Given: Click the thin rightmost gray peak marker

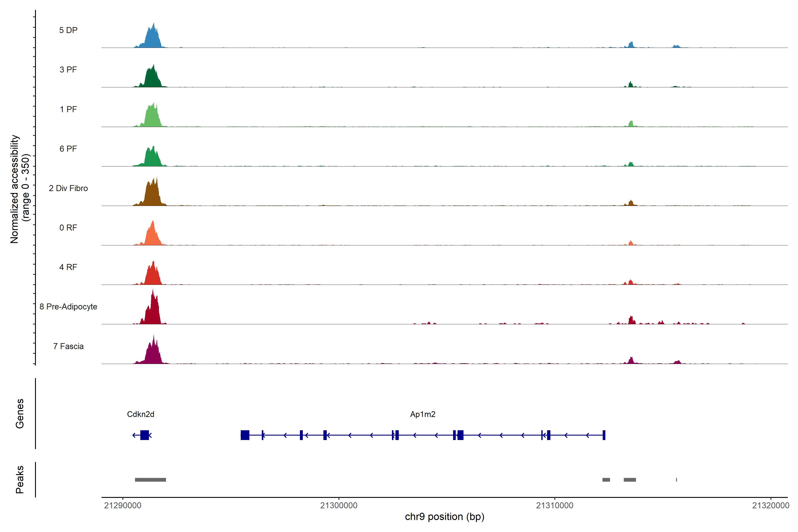Looking at the screenshot, I should pyautogui.click(x=677, y=480).
